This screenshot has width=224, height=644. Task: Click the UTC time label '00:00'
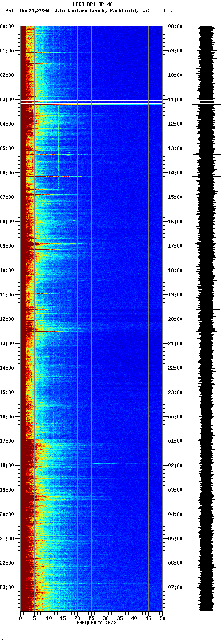point(176,417)
